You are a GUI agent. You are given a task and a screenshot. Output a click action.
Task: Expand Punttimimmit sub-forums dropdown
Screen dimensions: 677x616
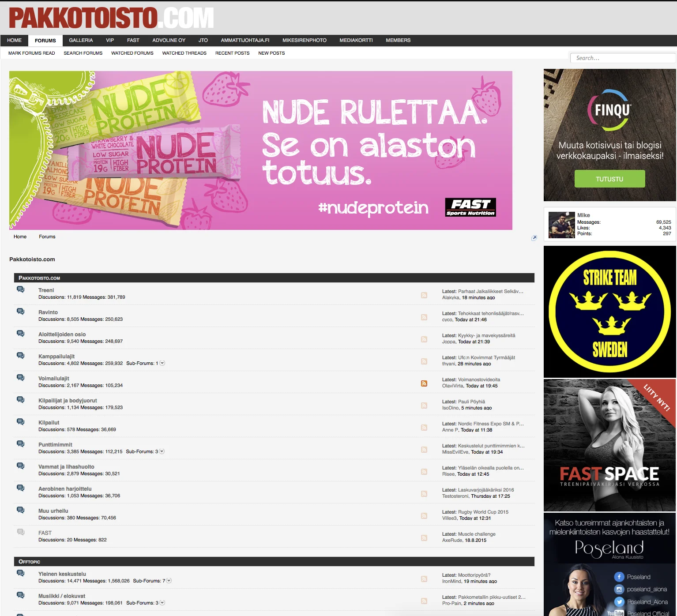point(162,451)
